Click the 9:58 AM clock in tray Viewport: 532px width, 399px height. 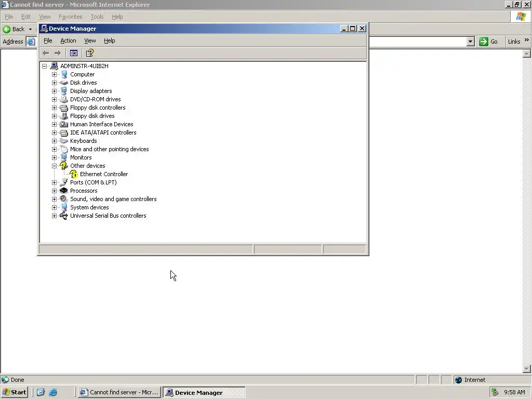[x=514, y=392]
